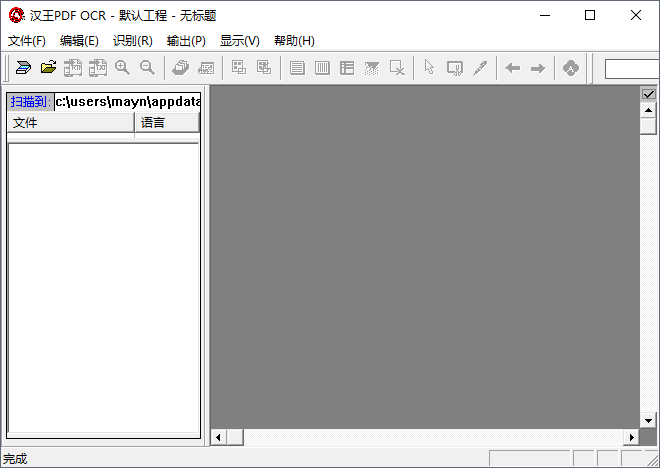This screenshot has width=660, height=468.
Task: Click the left arrow previous page icon
Action: [512, 68]
